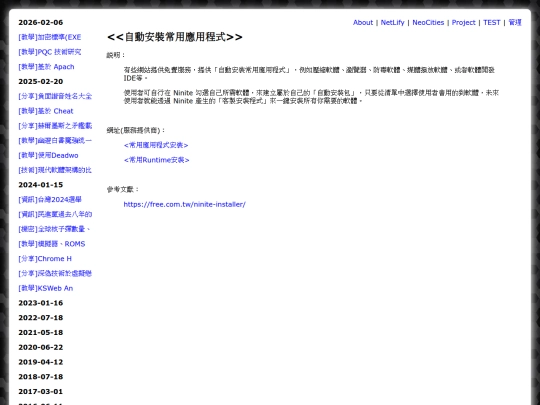Viewport: 540px width, 405px height.
Task: Follow the <常用Runtime安裝> link
Action: pos(157,160)
